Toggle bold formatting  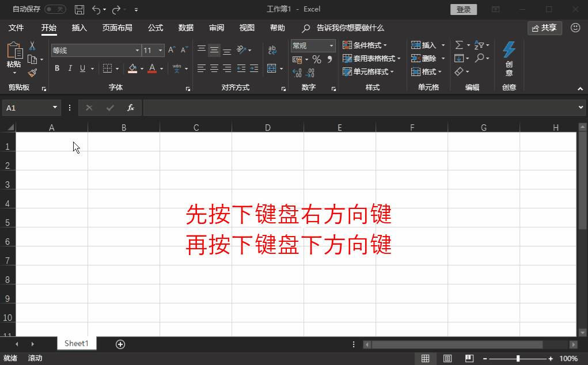click(x=57, y=69)
